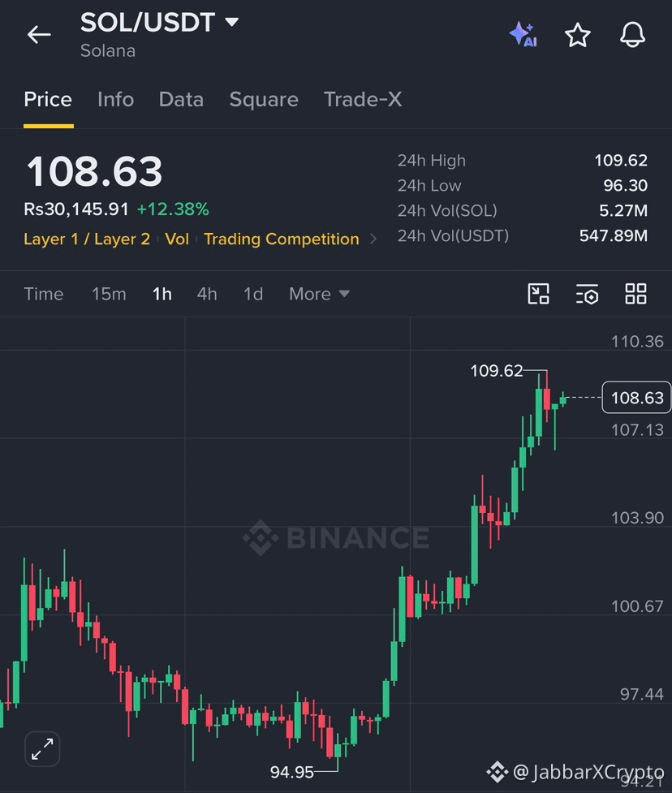
Task: Tap the 94.95 low marker on chart
Action: (291, 772)
